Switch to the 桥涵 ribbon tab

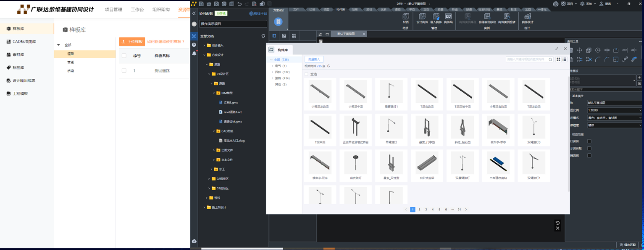click(x=455, y=9)
